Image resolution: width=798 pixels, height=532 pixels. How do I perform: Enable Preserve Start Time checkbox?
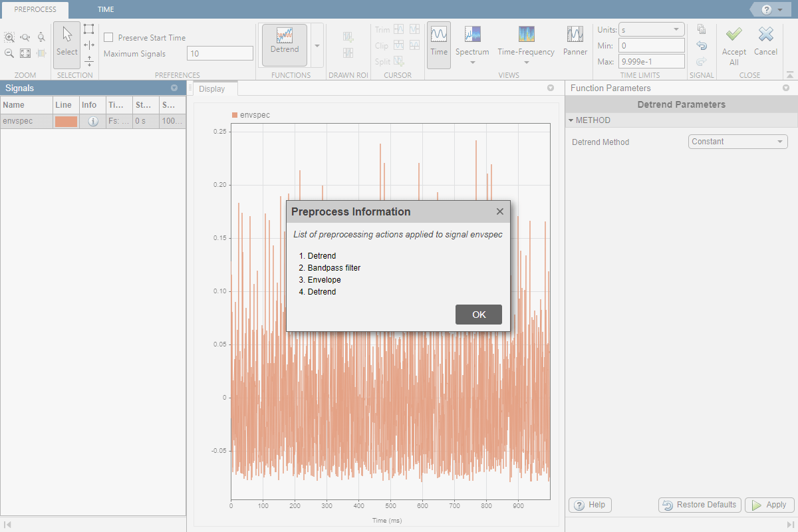click(109, 38)
